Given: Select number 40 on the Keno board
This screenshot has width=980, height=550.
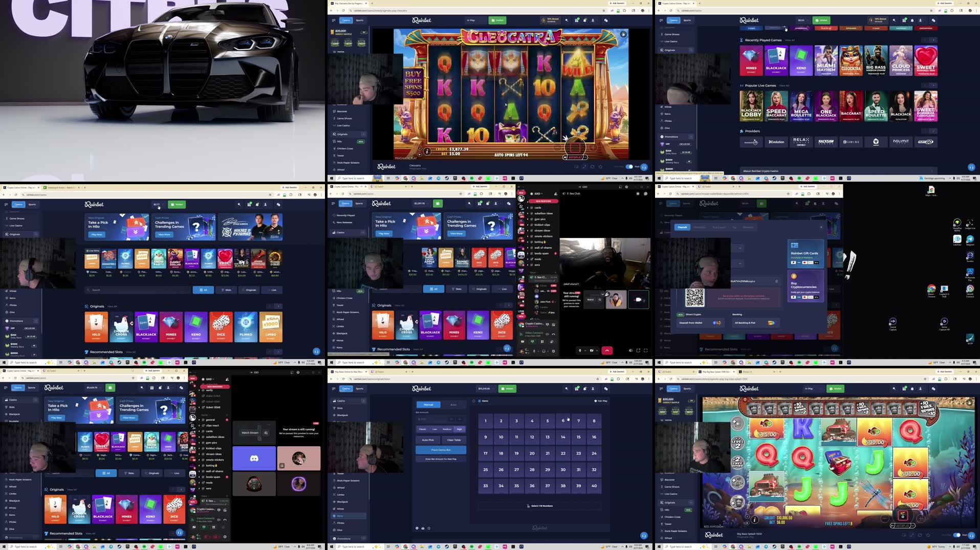Looking at the screenshot, I should point(594,486).
